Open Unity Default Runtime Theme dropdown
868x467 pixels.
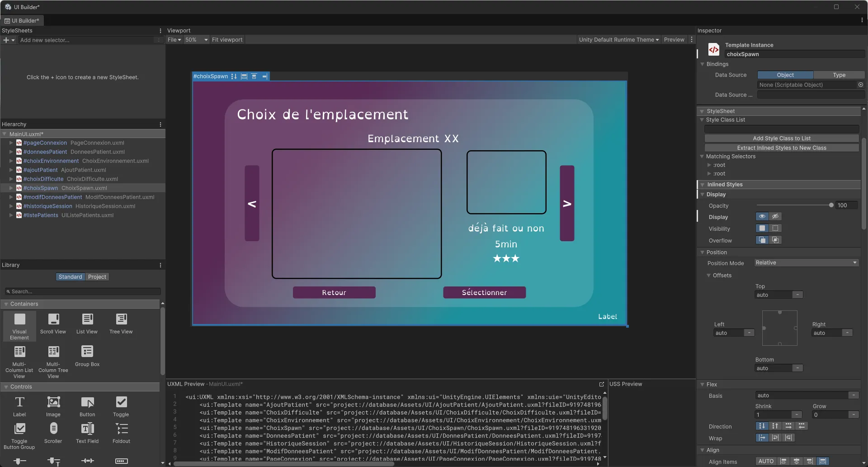[x=618, y=40]
